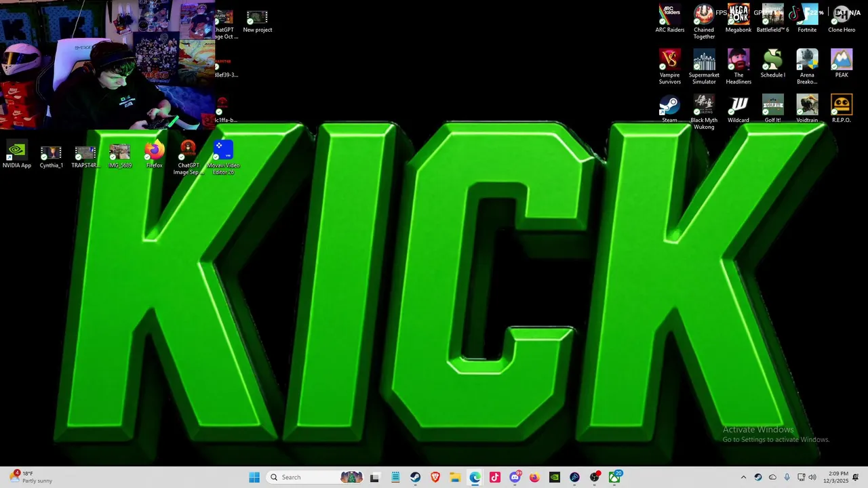Open the Megabonk desktop icon
Image resolution: width=868 pixels, height=488 pixels.
coord(738,19)
